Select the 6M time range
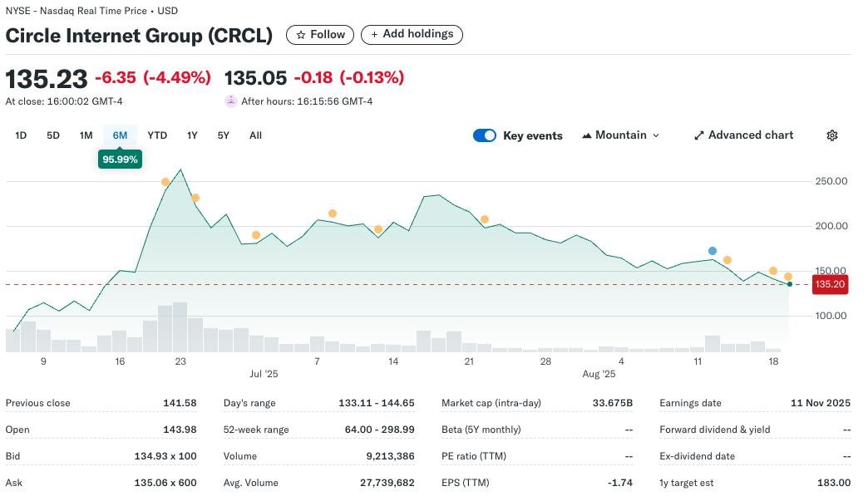 [x=120, y=135]
